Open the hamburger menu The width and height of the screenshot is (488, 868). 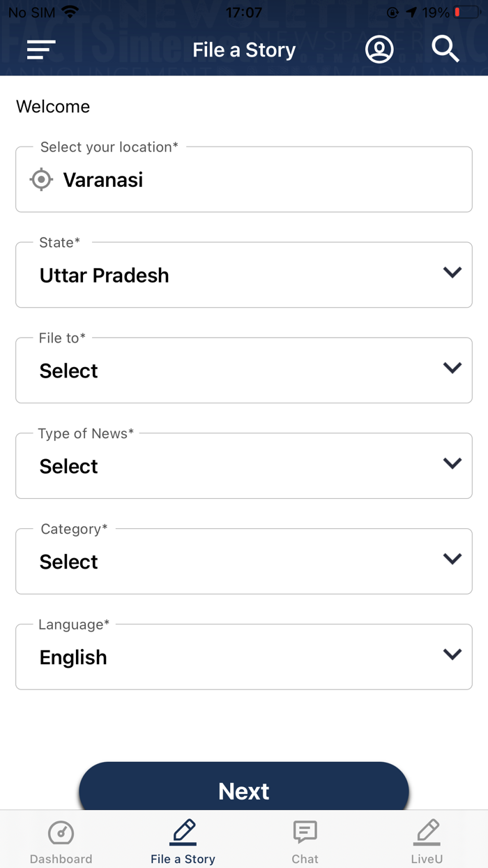click(x=41, y=50)
